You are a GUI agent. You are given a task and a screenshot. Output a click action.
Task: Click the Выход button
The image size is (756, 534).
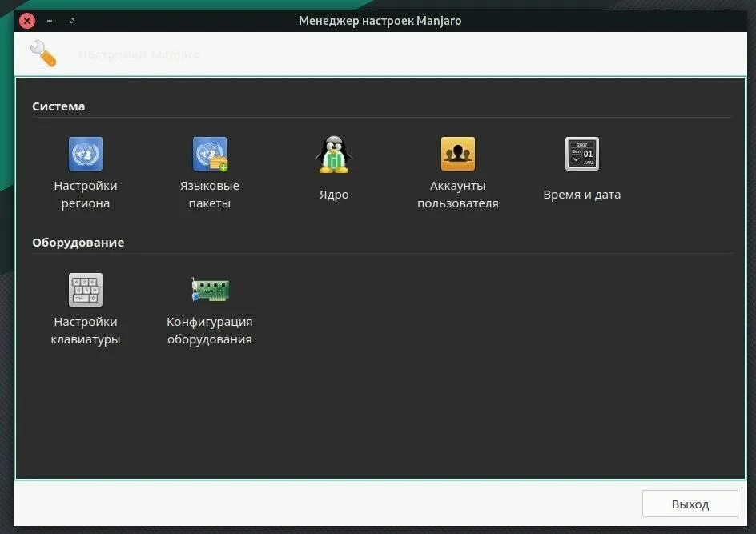(690, 504)
